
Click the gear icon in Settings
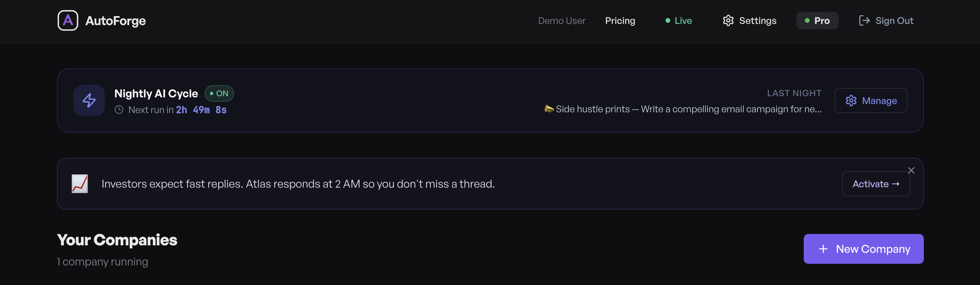point(728,21)
